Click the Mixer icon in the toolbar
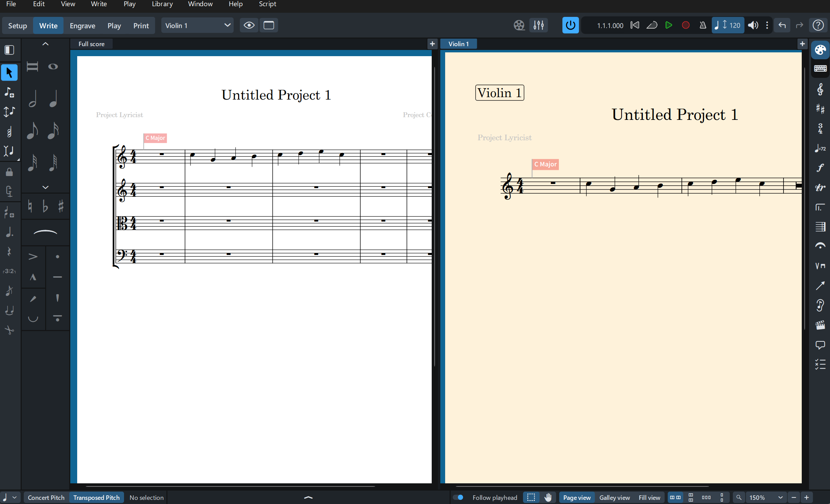The image size is (830, 504). click(x=539, y=25)
